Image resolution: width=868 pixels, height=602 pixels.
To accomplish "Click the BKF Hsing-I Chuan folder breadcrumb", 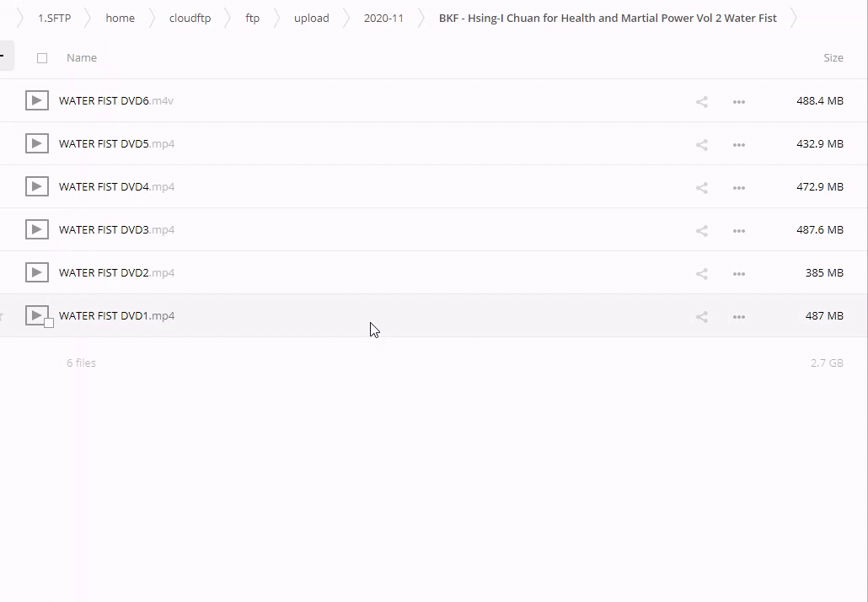I will pyautogui.click(x=607, y=18).
